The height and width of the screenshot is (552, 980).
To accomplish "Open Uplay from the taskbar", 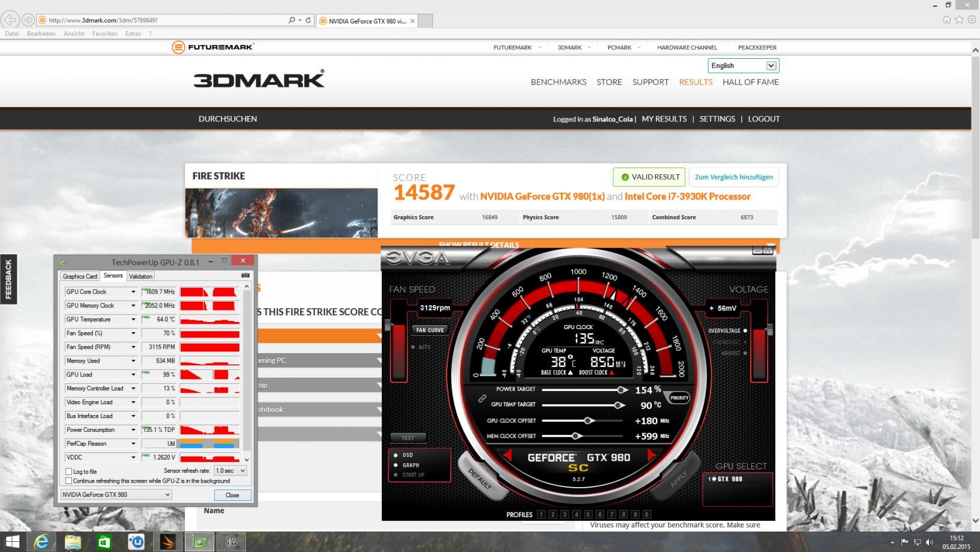I will tap(136, 542).
